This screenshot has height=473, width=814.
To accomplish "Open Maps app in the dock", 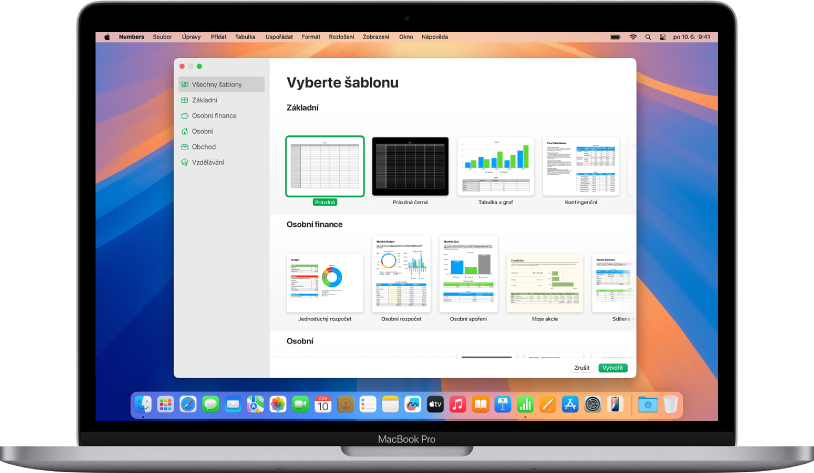I will (x=255, y=404).
